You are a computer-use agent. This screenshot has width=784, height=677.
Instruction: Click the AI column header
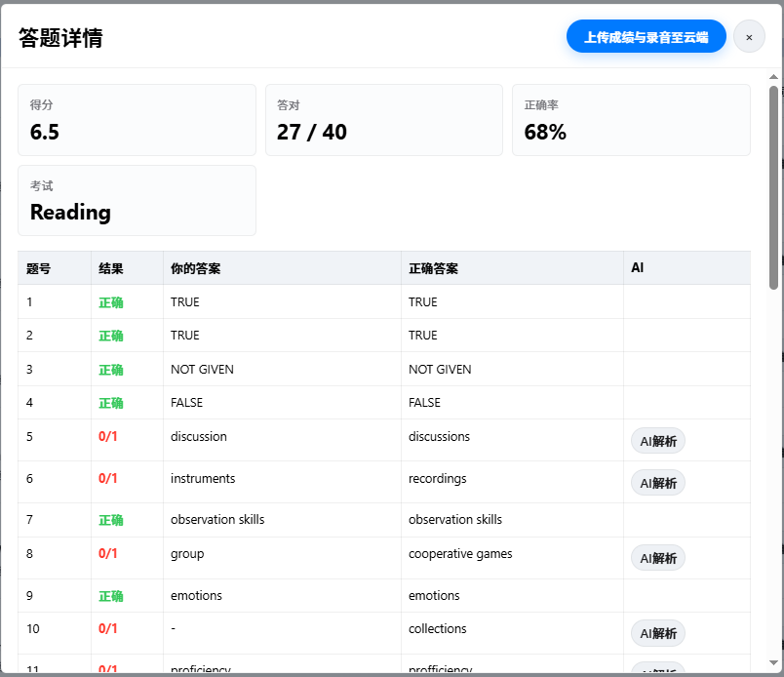tap(686, 268)
